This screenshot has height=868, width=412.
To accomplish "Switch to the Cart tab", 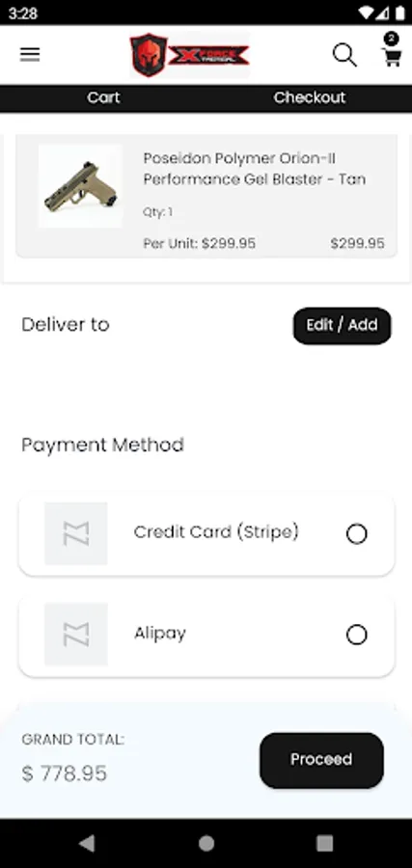I will point(103,98).
